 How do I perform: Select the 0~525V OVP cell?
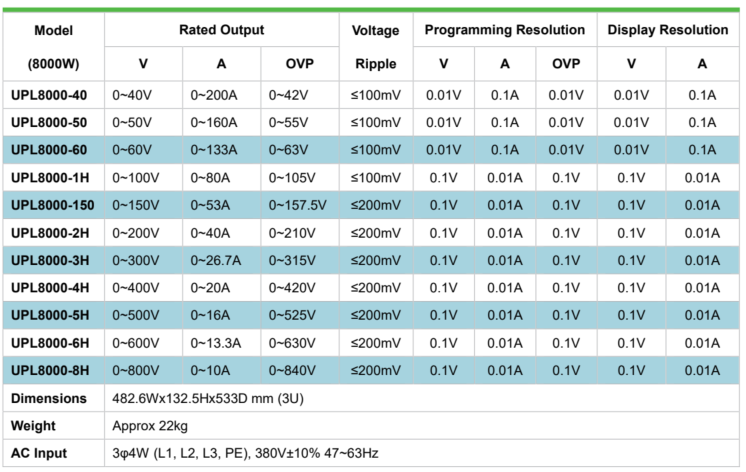pyautogui.click(x=293, y=315)
